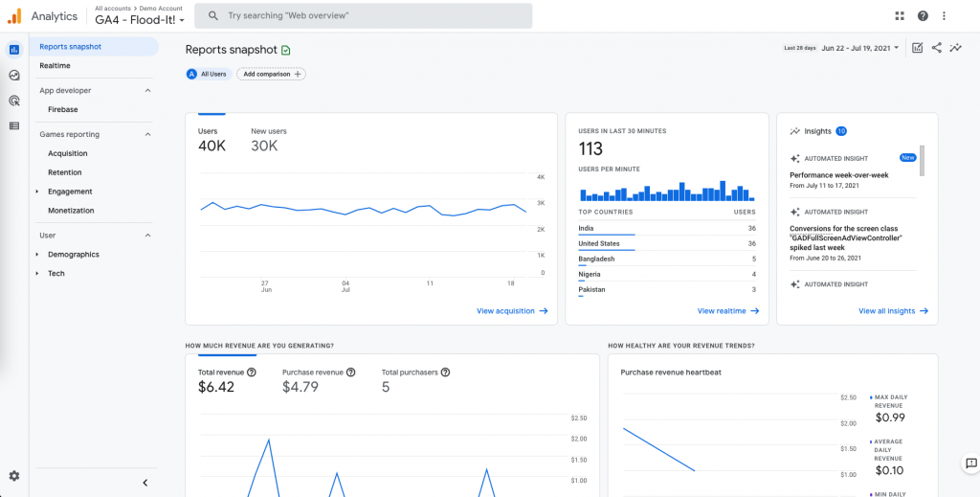
Task: Open the GA4 - Flood-It! property selector
Action: [x=140, y=20]
